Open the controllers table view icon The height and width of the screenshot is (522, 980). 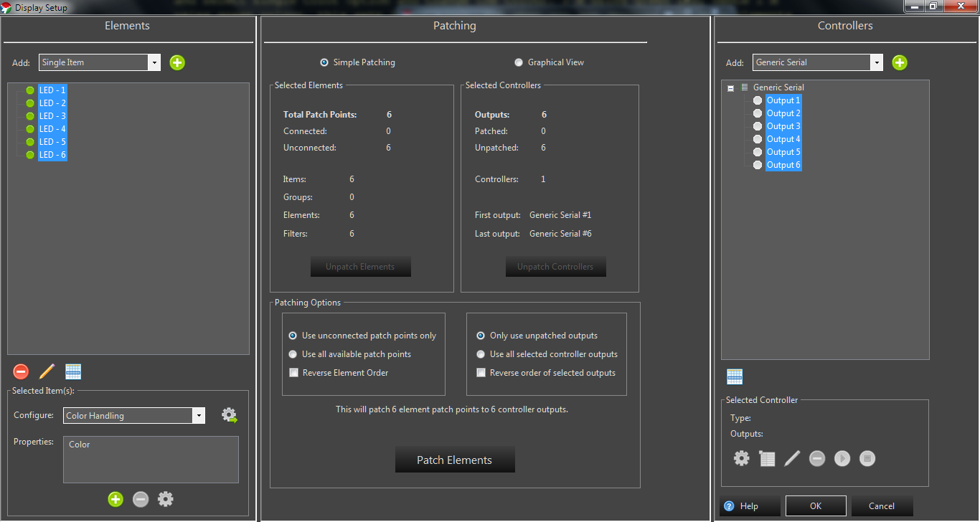click(x=735, y=376)
